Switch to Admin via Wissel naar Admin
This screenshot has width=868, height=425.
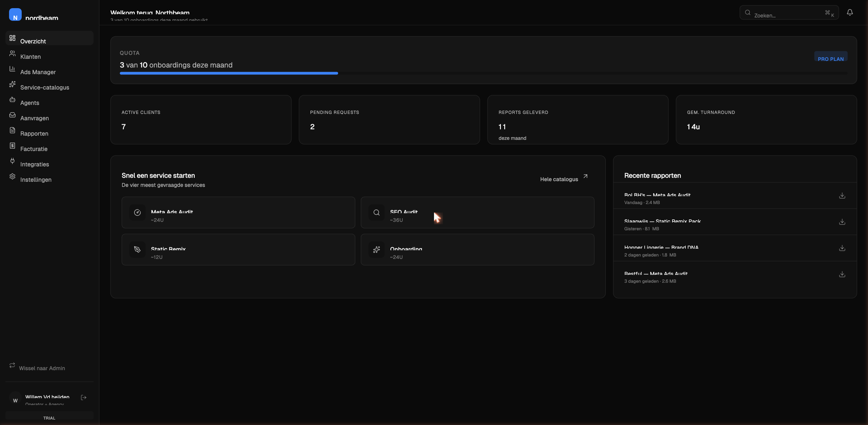coord(49,366)
